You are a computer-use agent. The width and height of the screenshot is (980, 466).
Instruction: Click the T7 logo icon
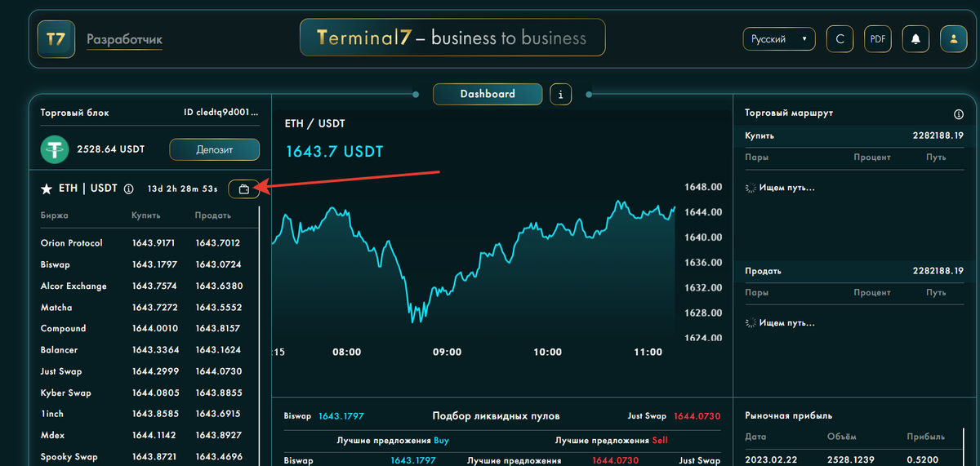(56, 39)
